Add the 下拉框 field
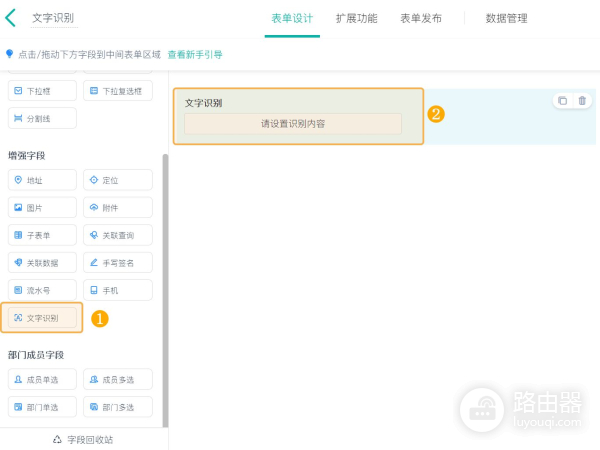This screenshot has height=450, width=600. click(42, 91)
